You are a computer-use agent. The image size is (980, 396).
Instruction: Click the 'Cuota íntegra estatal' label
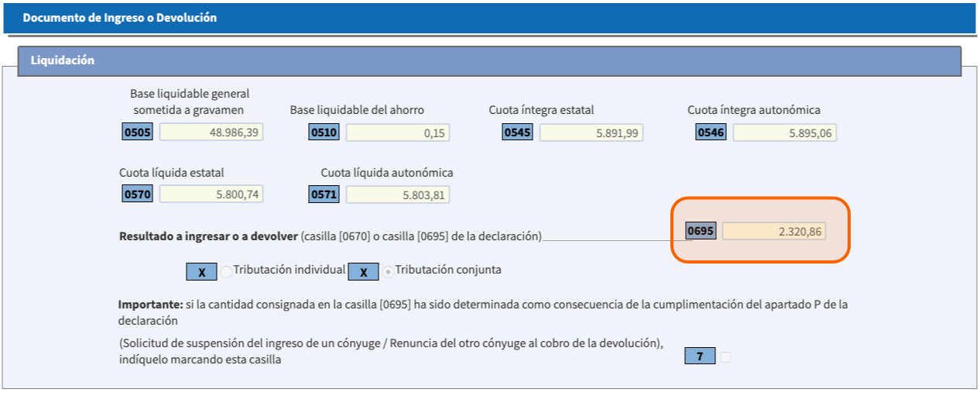coord(542,110)
